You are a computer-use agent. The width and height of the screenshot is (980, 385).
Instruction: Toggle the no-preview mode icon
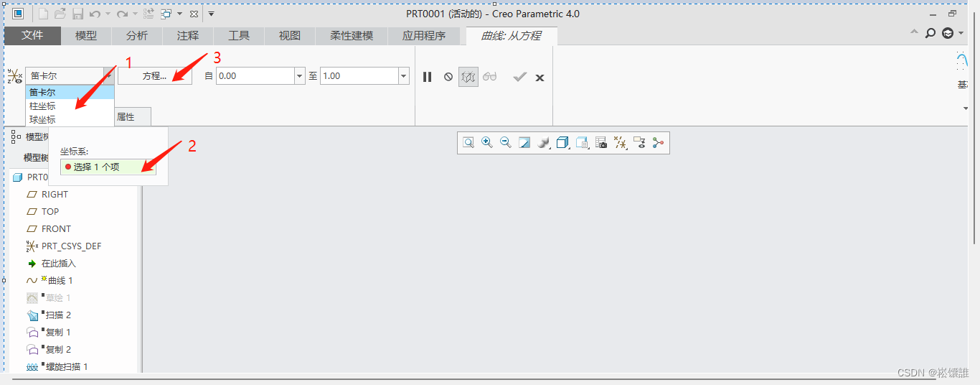448,77
